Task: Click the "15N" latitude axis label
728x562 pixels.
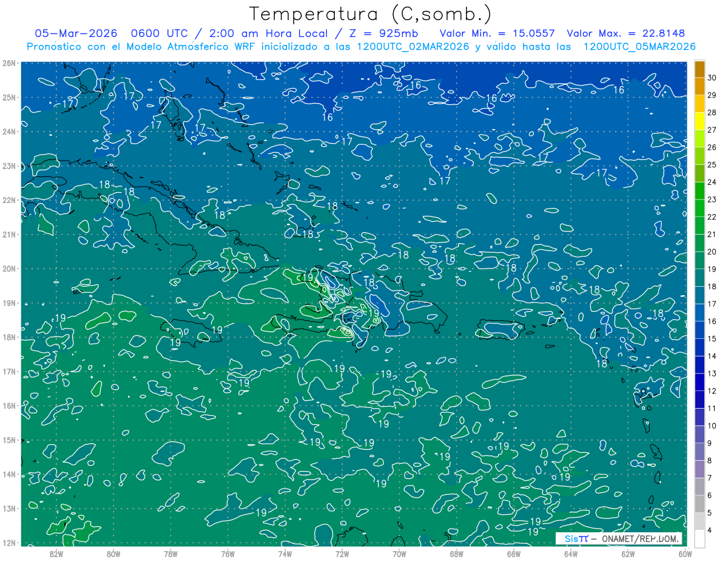Action: (x=9, y=440)
